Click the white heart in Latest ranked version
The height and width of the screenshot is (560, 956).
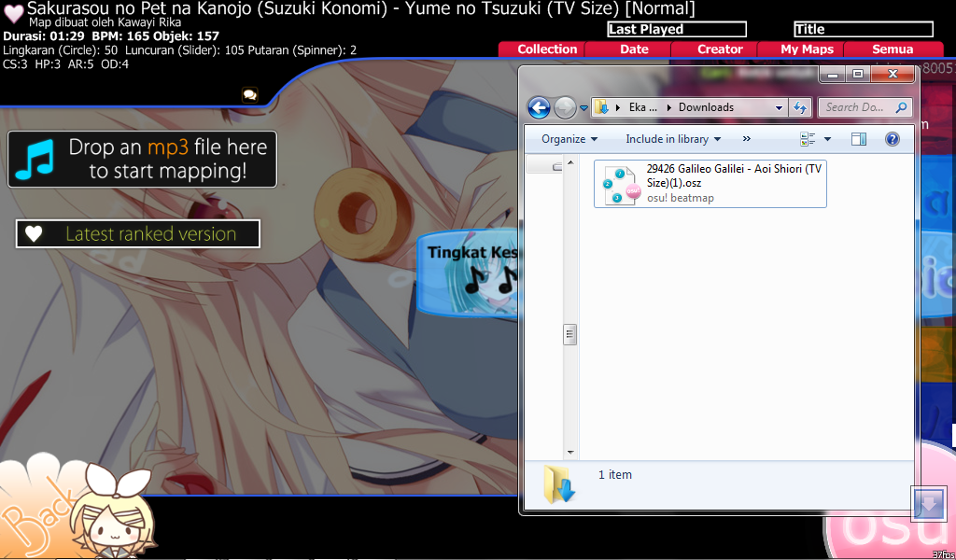pyautogui.click(x=34, y=233)
